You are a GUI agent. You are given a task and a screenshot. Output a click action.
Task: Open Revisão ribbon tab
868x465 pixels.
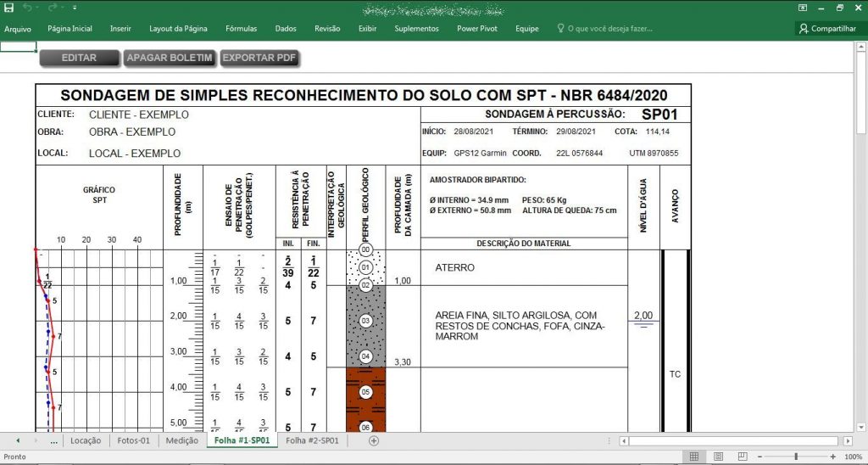point(327,29)
